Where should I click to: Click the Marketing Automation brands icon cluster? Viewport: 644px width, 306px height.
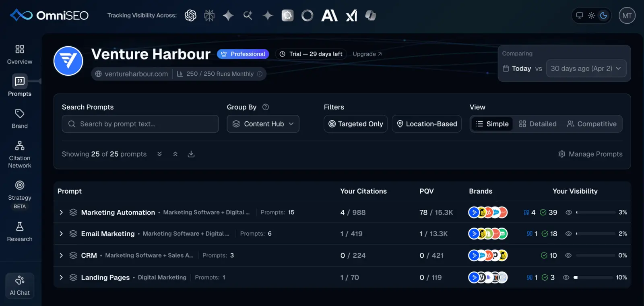488,212
